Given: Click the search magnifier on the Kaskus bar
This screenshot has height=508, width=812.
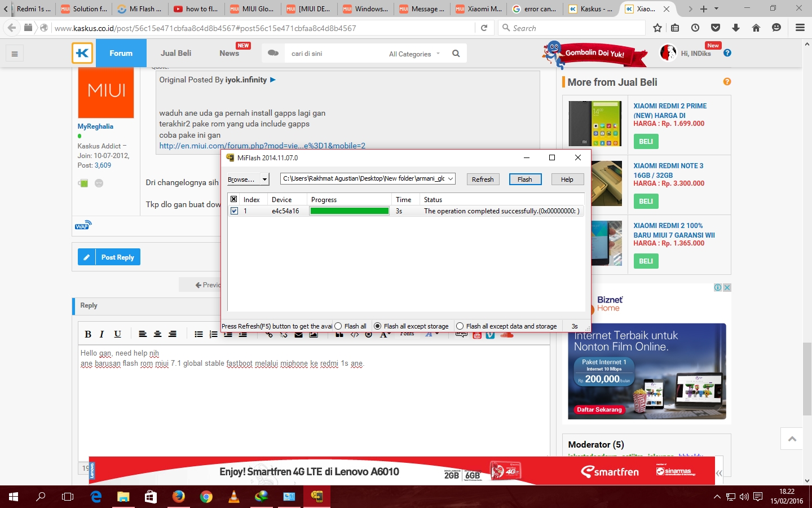Looking at the screenshot, I should pos(456,54).
